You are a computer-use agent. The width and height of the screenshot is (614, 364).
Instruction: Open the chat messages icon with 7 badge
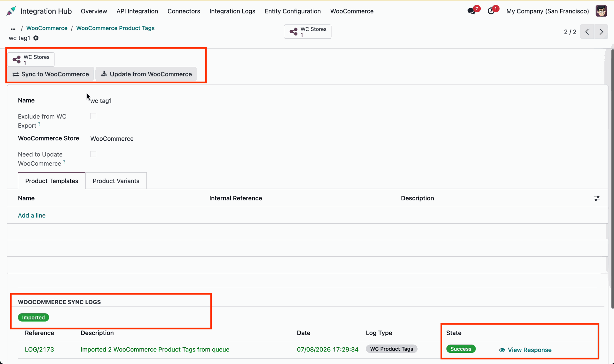tap(471, 11)
